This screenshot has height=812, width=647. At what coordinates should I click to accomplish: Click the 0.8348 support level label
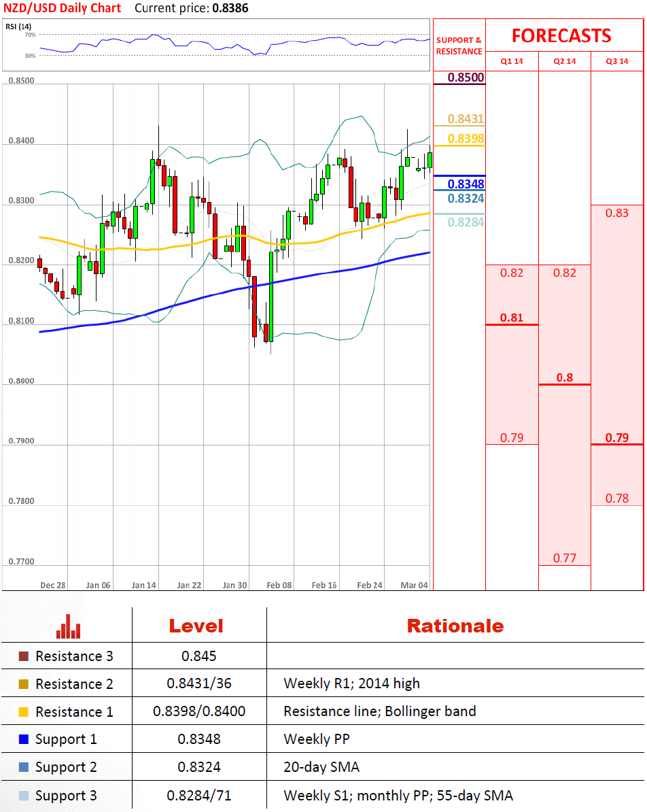466,184
